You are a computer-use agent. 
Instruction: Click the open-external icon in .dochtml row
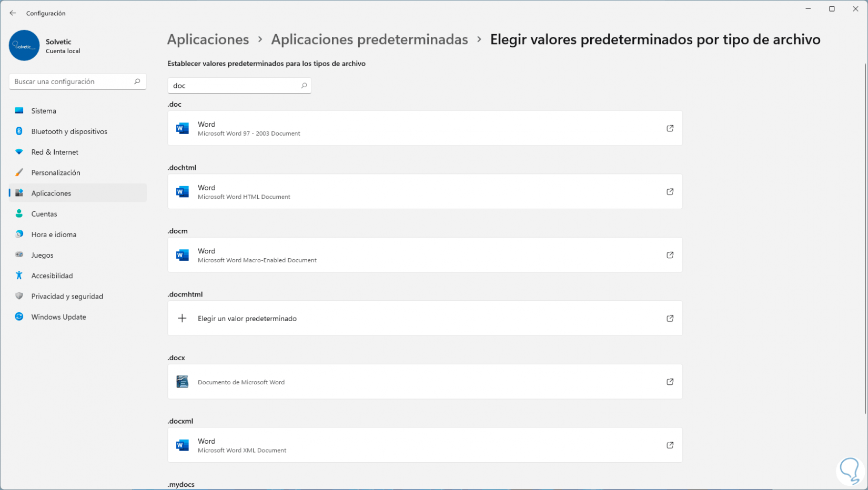[x=670, y=192]
